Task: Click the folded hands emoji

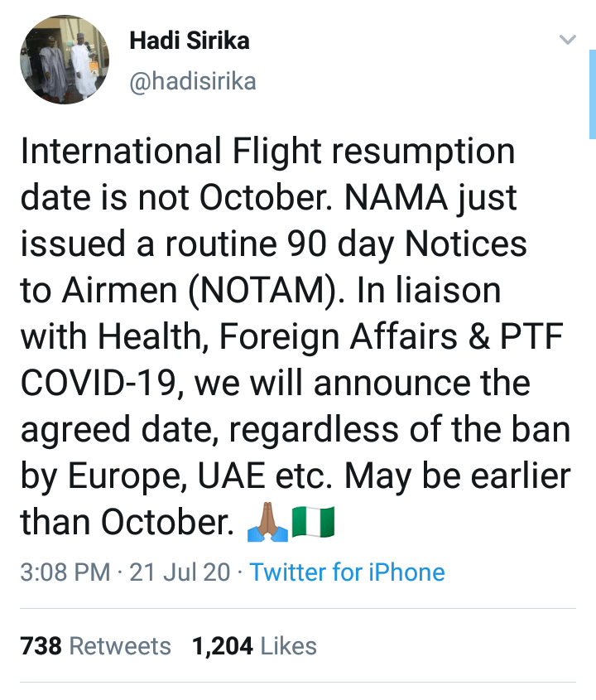Action: (267, 524)
